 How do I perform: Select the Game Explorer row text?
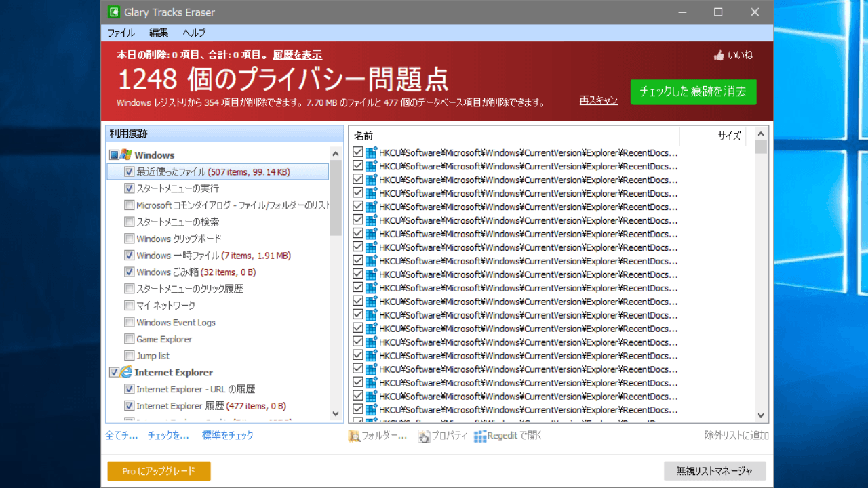(164, 339)
